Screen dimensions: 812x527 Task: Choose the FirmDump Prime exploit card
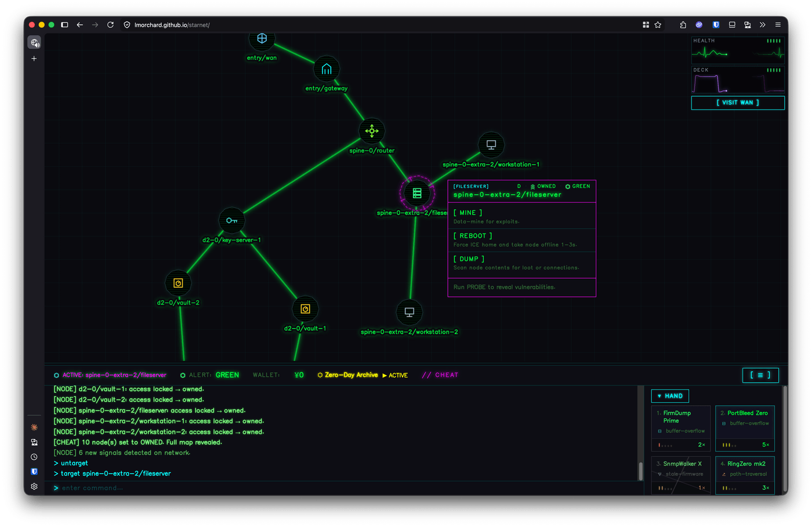coord(681,429)
